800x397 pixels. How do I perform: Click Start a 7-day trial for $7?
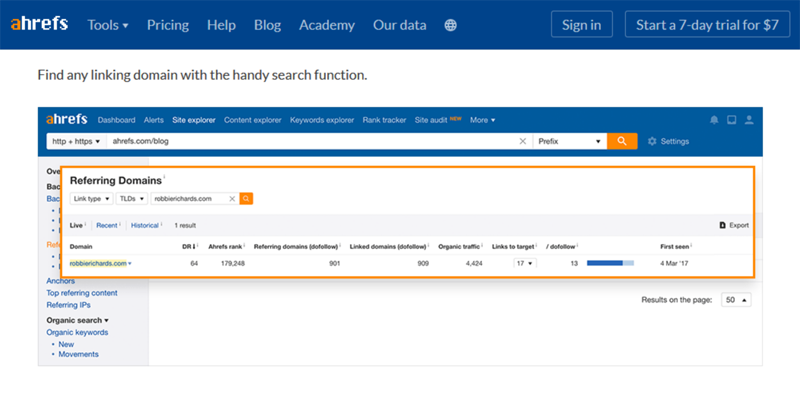coord(707,25)
